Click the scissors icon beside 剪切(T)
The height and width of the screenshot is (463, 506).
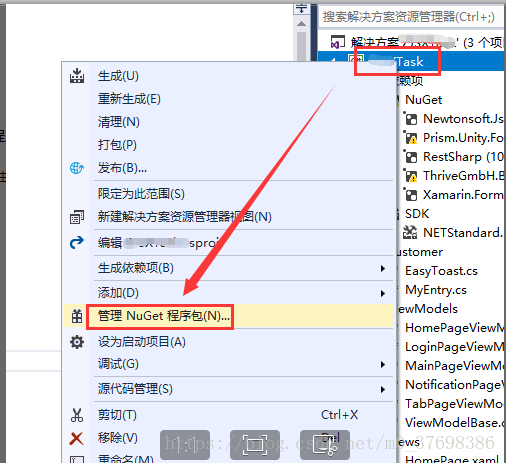[x=77, y=415]
